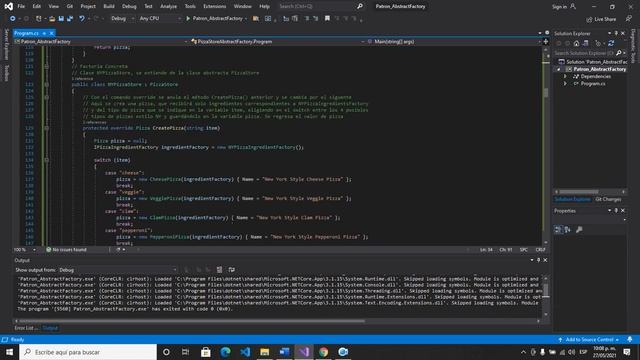The image size is (640, 360).
Task: Toggle auto hide pin on Output panel
Action: (538, 260)
